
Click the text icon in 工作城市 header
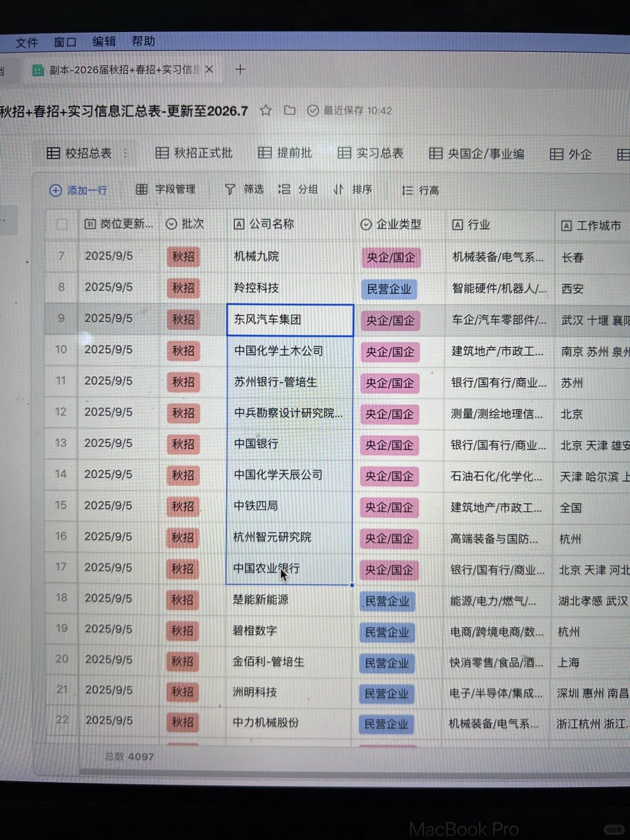click(x=566, y=226)
